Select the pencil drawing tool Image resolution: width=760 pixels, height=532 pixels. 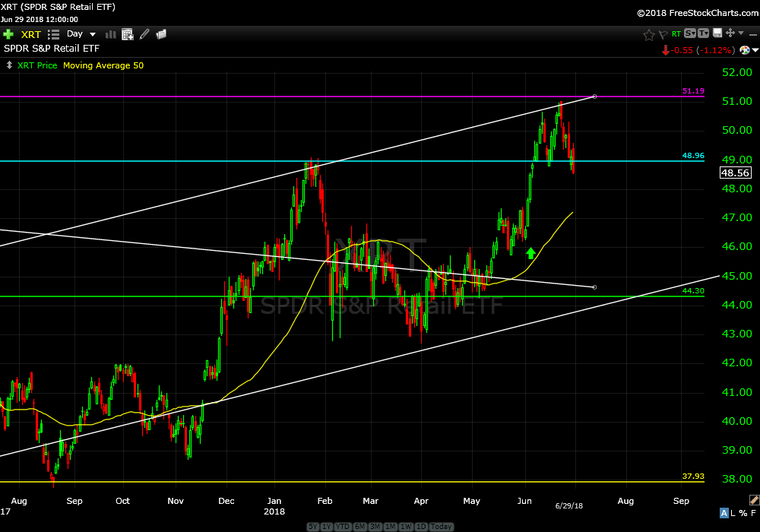[144, 34]
